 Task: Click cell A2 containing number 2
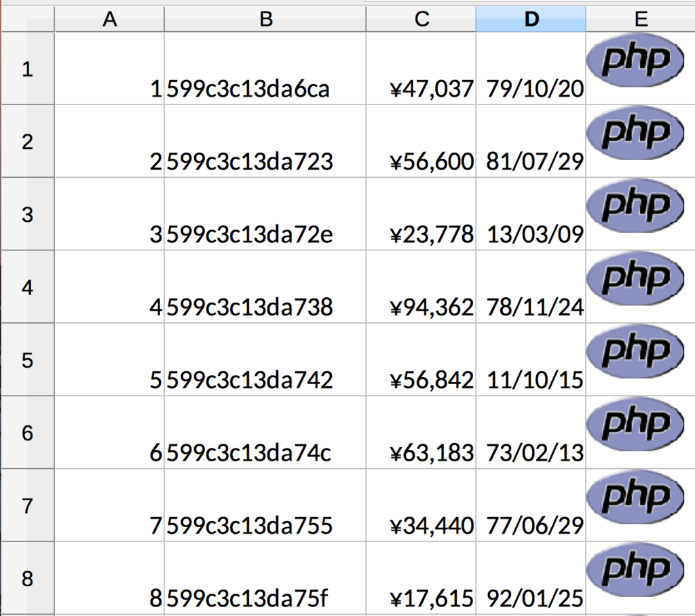(x=109, y=141)
